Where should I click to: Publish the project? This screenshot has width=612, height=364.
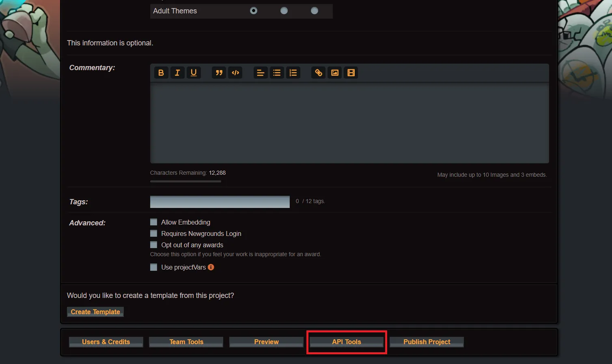coord(427,342)
